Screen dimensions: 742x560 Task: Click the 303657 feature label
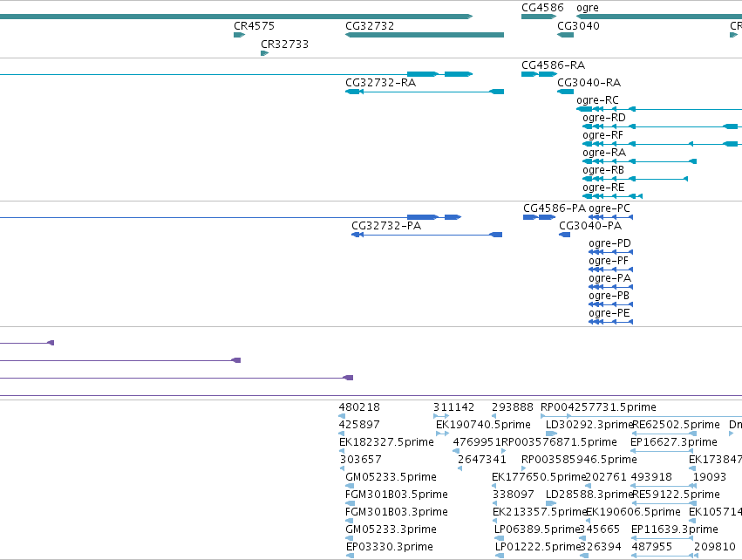tap(361, 460)
